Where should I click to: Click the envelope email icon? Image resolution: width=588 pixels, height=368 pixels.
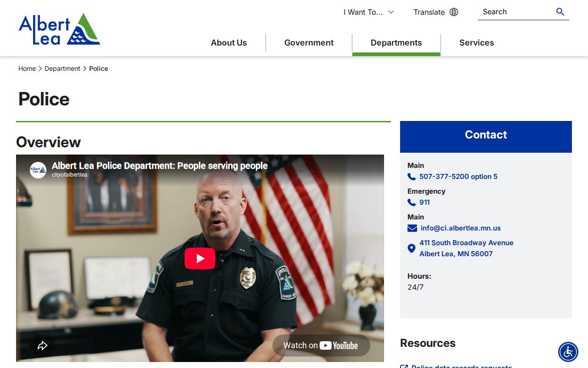(412, 228)
